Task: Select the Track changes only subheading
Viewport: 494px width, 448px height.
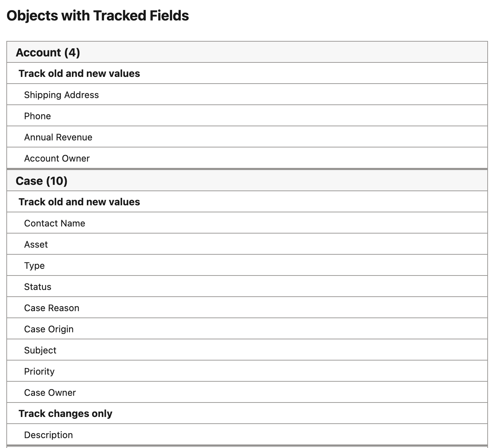Action: point(65,413)
